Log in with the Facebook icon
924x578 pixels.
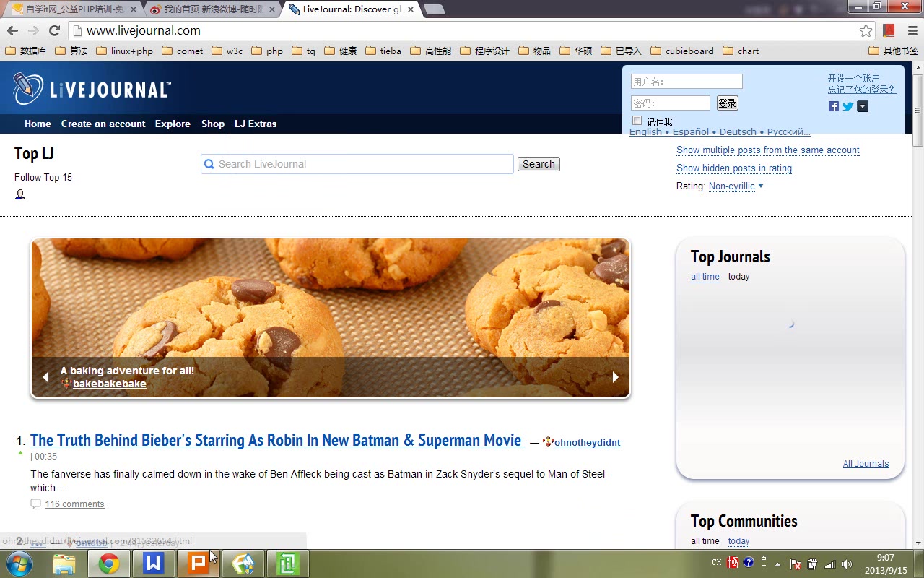coord(834,106)
